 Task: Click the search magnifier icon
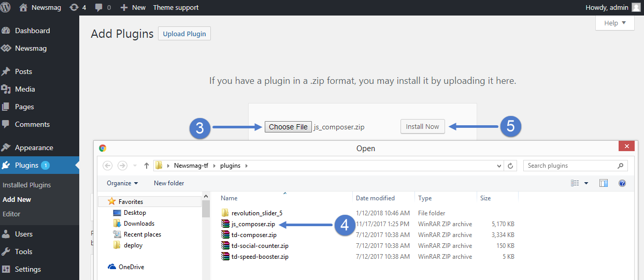coord(621,166)
